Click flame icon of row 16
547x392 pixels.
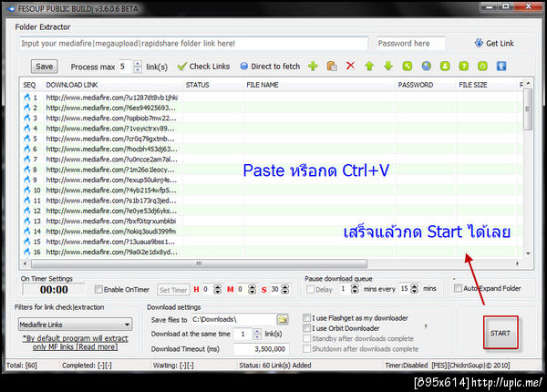[x=26, y=252]
